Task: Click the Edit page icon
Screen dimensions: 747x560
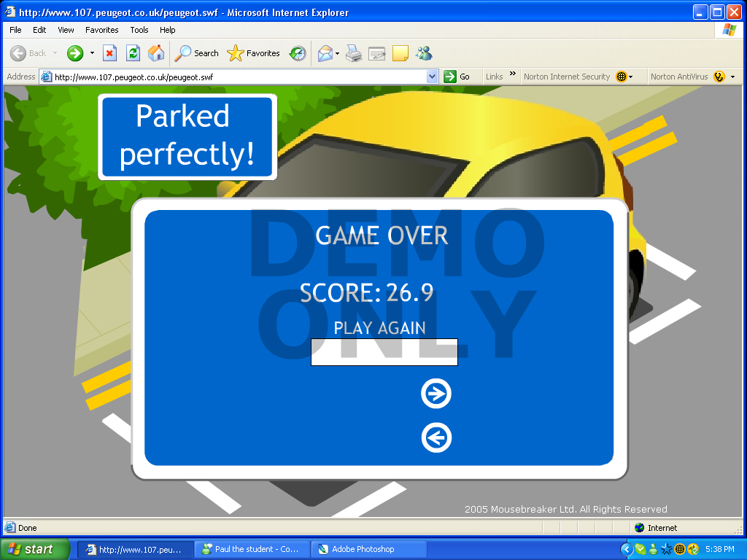Action: coord(377,53)
